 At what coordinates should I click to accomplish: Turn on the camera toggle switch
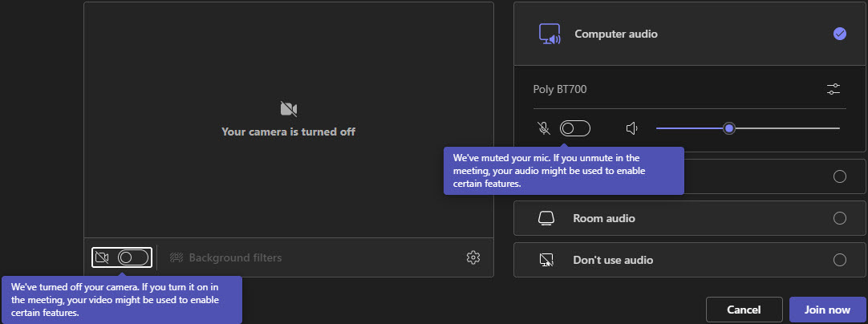pos(133,257)
